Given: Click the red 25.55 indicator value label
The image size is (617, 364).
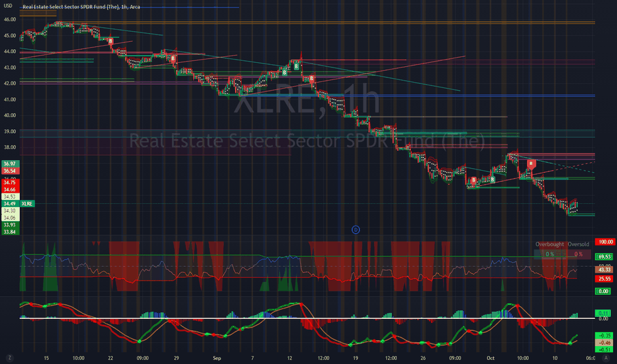Looking at the screenshot, I should (x=604, y=279).
